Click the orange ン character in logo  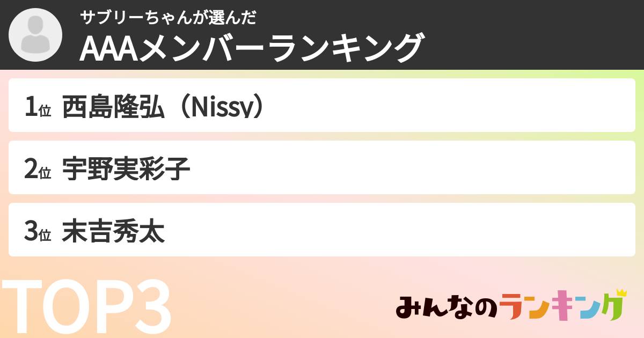pyautogui.click(x=539, y=308)
